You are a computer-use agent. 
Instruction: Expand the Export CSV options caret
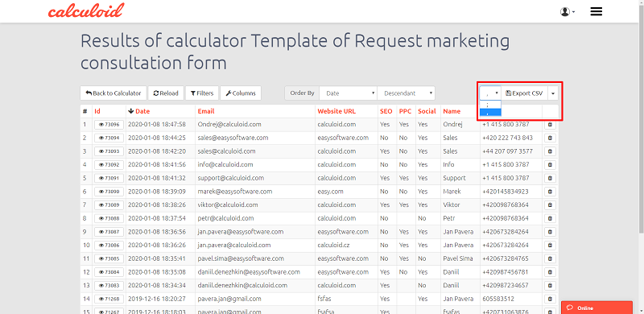[553, 93]
